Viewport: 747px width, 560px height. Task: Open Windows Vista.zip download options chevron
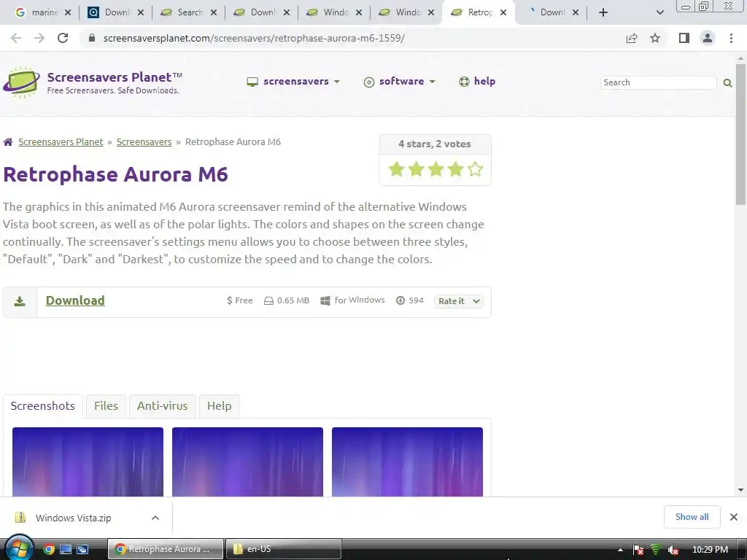tap(155, 518)
